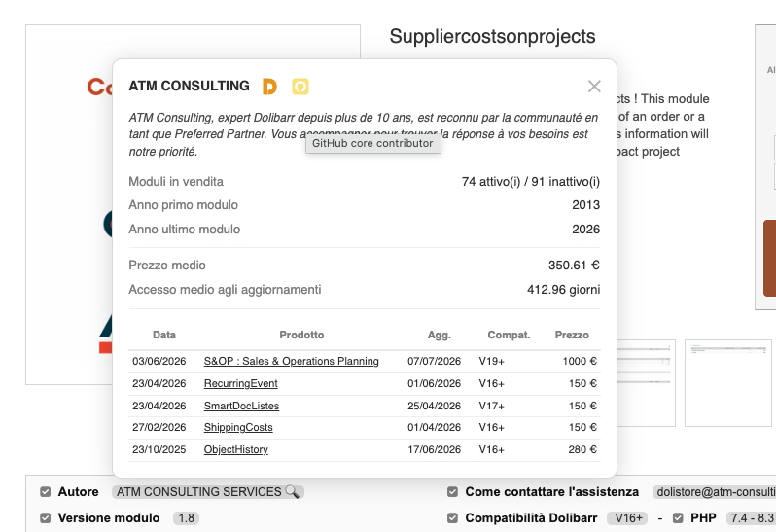Click the module version 1.8 tag
776x532 pixels.
point(186,518)
